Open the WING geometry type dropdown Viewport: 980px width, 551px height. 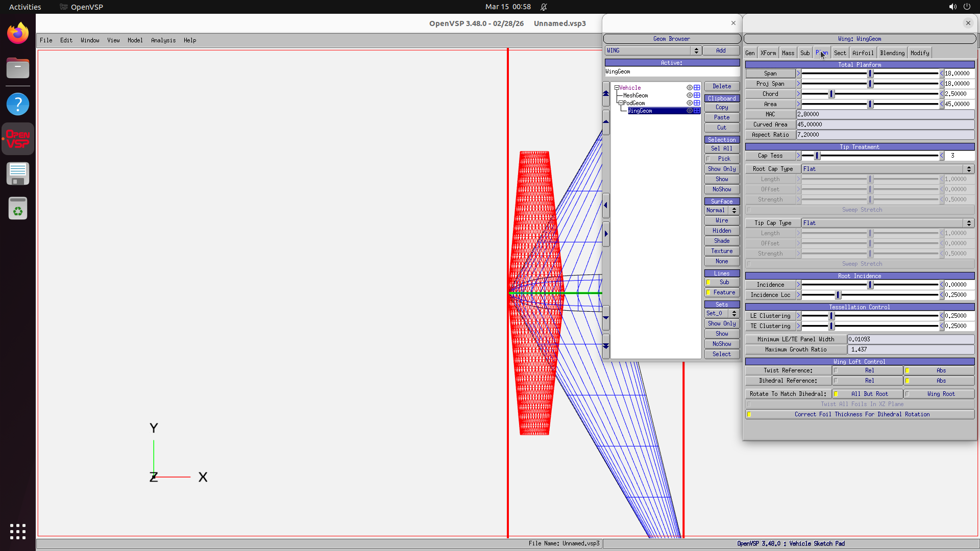652,51
